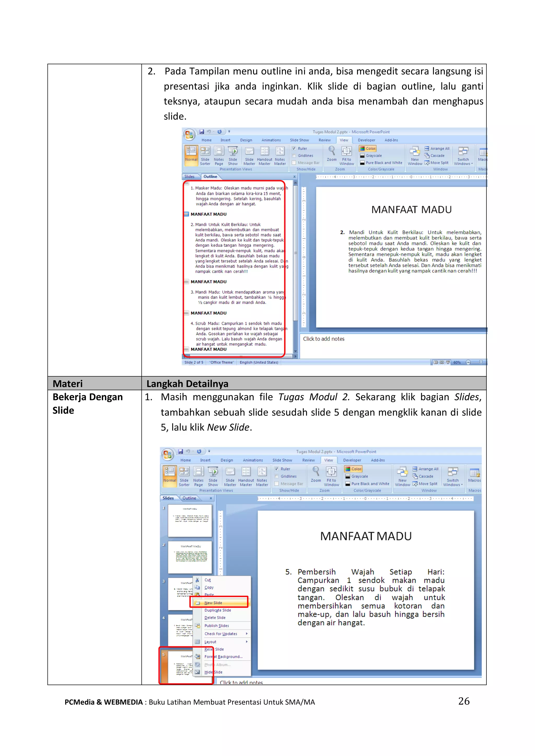535x756 pixels.
Task: Toggle Message Bar checkbox in slide-thumbnails screenshot
Action: tap(277, 484)
